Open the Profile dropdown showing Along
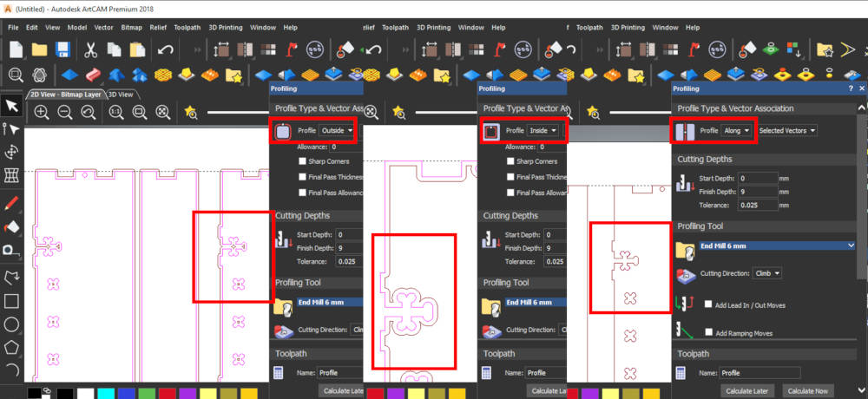Image resolution: width=868 pixels, height=399 pixels. (x=737, y=131)
